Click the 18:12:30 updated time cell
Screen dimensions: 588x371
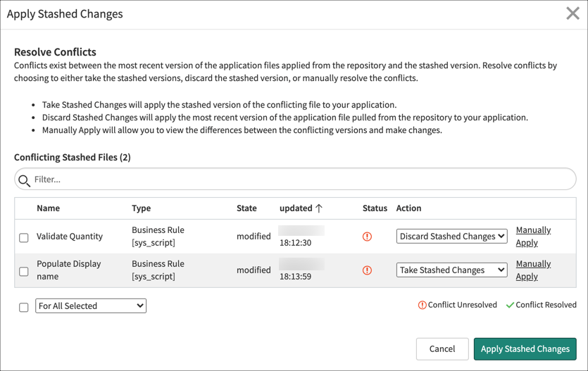(296, 243)
